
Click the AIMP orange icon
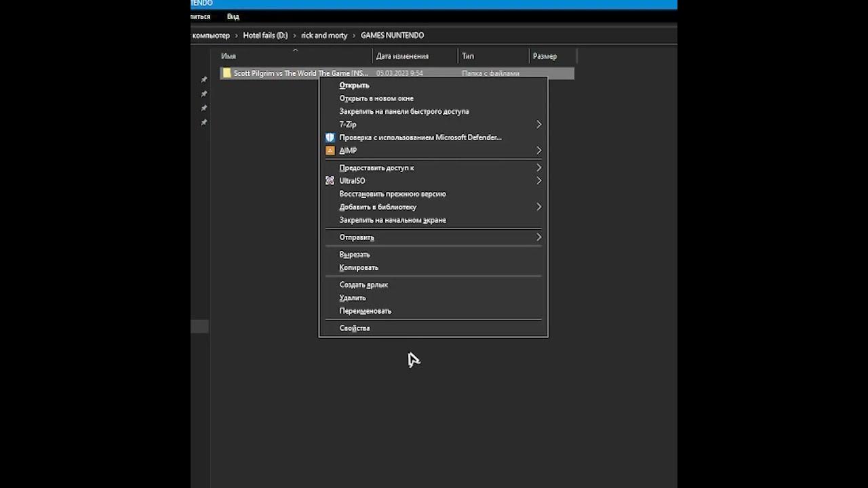pyautogui.click(x=330, y=150)
